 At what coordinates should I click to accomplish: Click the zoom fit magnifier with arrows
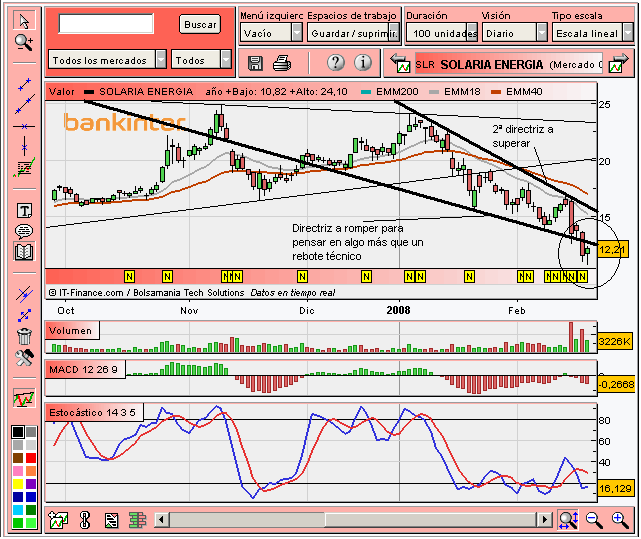tap(569, 520)
